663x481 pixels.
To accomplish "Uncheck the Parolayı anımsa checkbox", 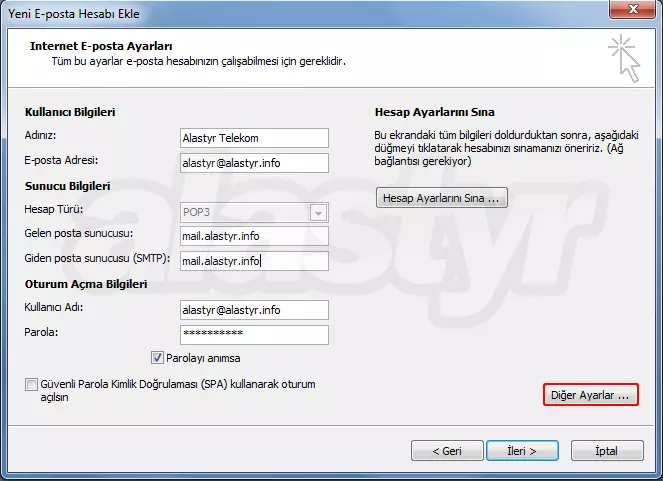I will (x=157, y=358).
